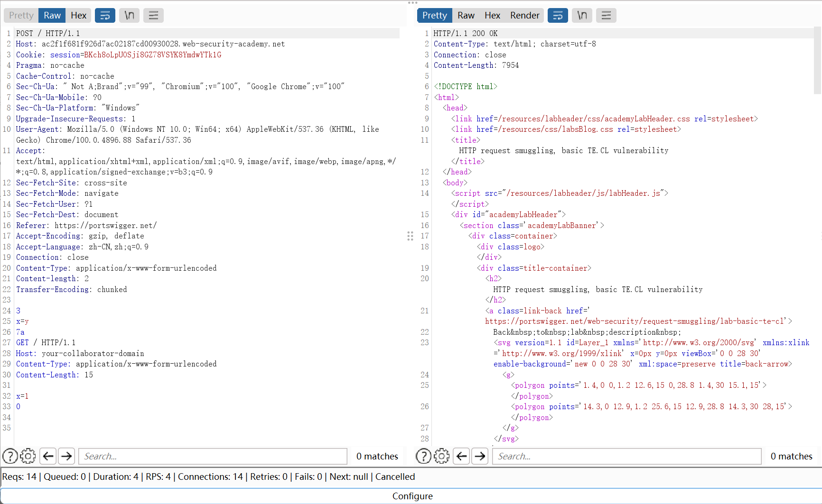
Task: Click the top collapse handle dots
Action: click(x=412, y=3)
